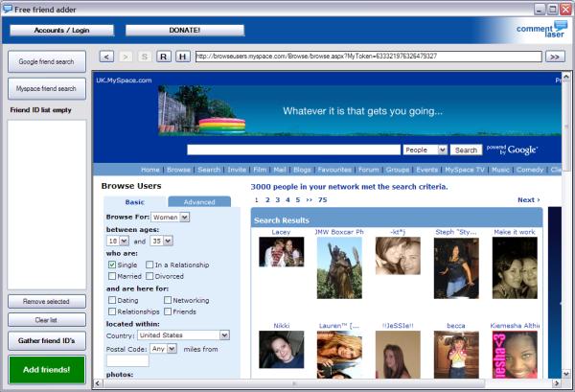Image resolution: width=575 pixels, height=392 pixels.
Task: Open the Browse For Women dropdown
Action: point(171,217)
